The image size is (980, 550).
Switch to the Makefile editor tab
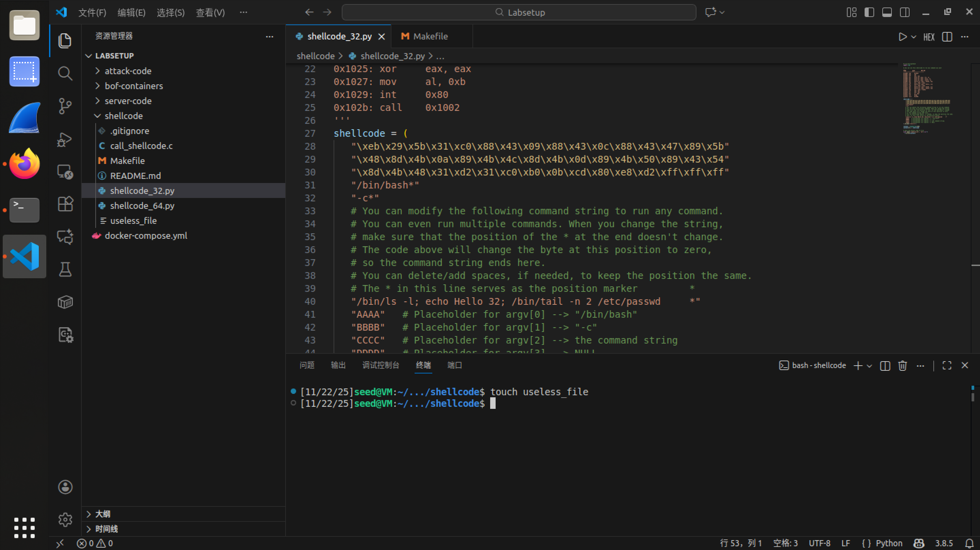430,36
